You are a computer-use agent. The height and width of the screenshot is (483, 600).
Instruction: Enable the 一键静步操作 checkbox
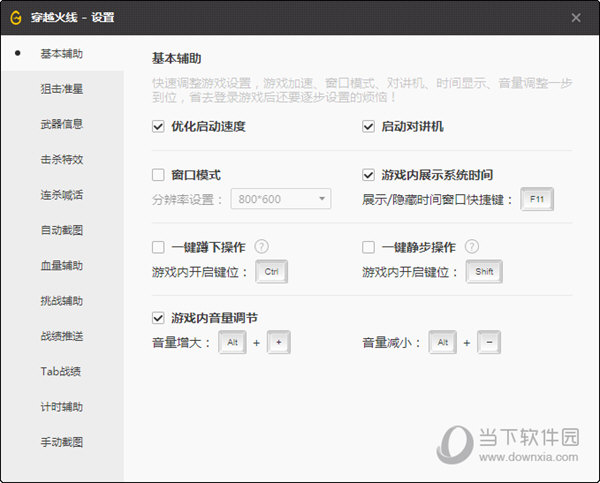368,247
